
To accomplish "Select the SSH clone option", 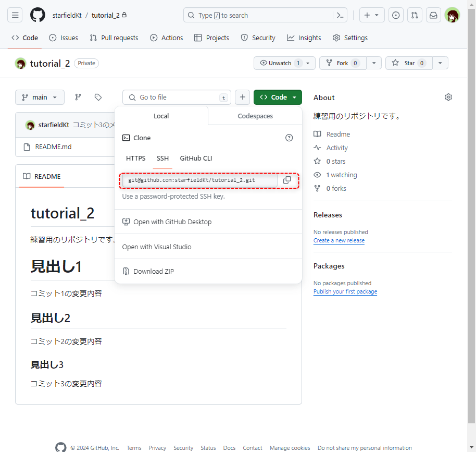I will coord(162,158).
